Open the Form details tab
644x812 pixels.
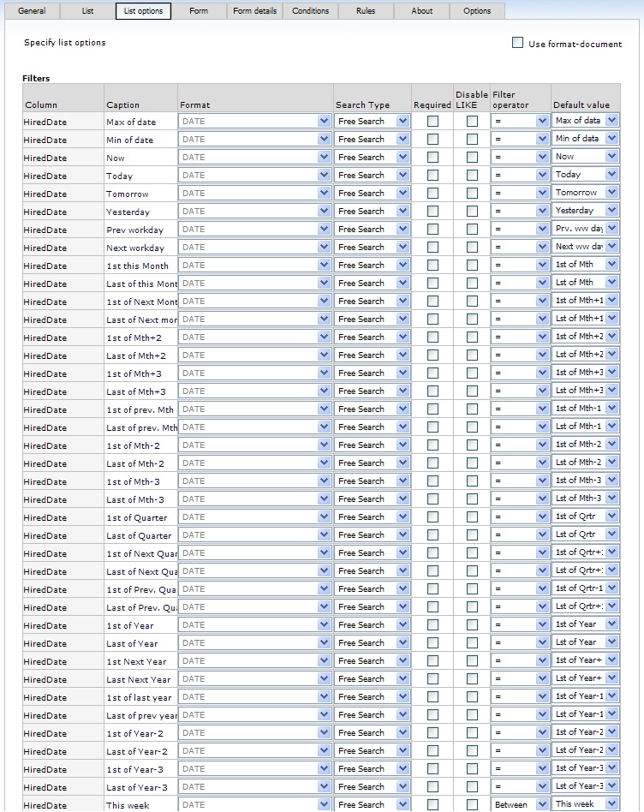[254, 11]
